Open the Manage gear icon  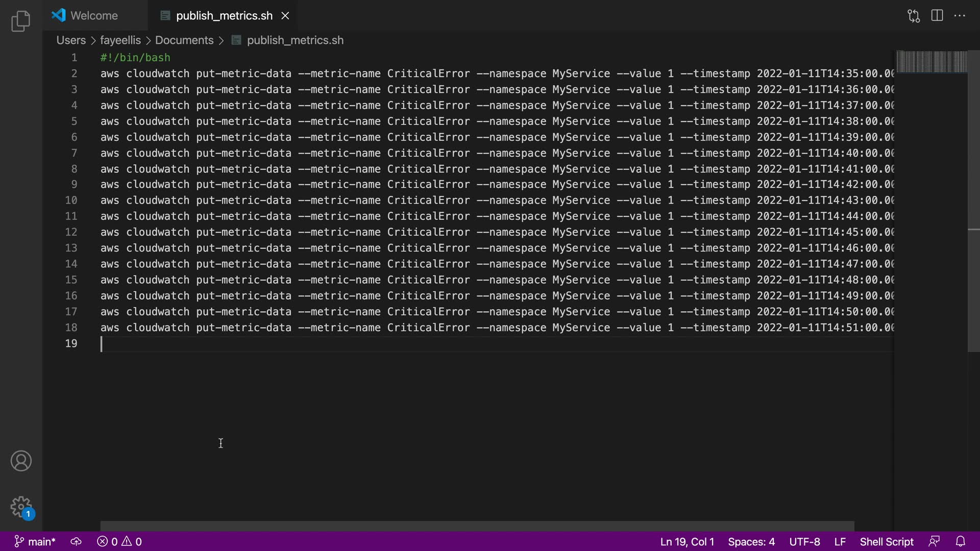[x=21, y=507]
